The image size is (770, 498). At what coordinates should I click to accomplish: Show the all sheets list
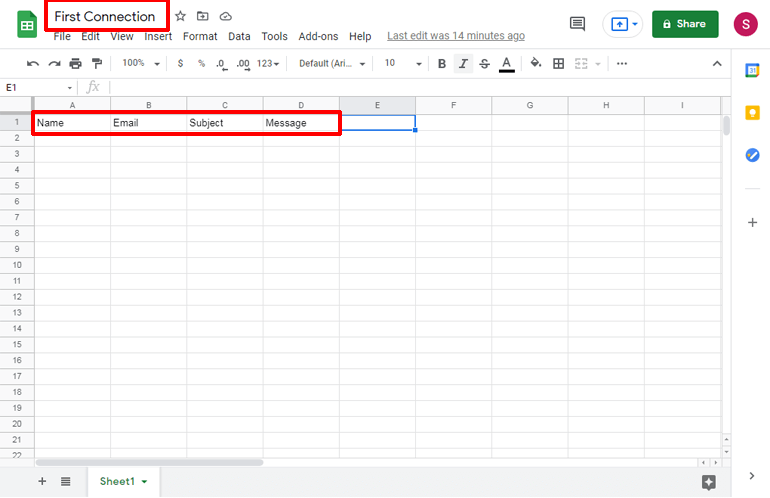pyautogui.click(x=65, y=481)
